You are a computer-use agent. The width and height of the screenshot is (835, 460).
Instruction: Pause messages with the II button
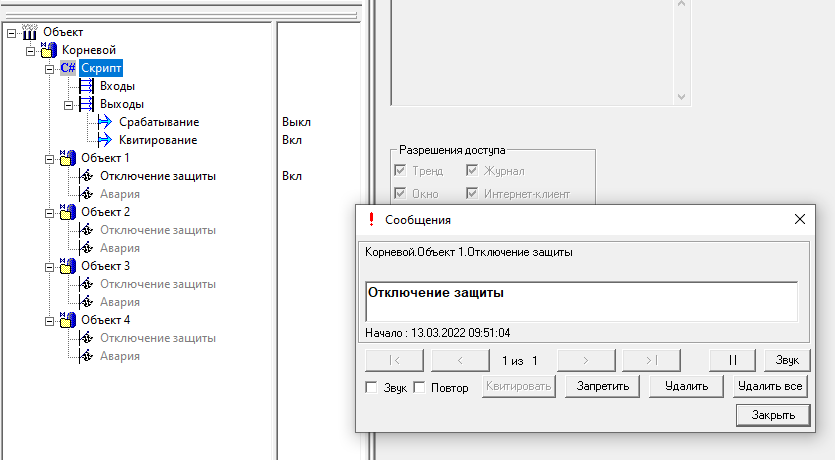pyautogui.click(x=732, y=360)
